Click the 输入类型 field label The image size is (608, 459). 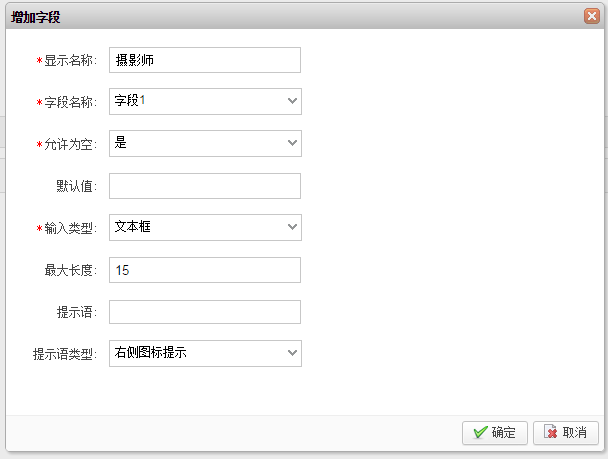pos(70,228)
